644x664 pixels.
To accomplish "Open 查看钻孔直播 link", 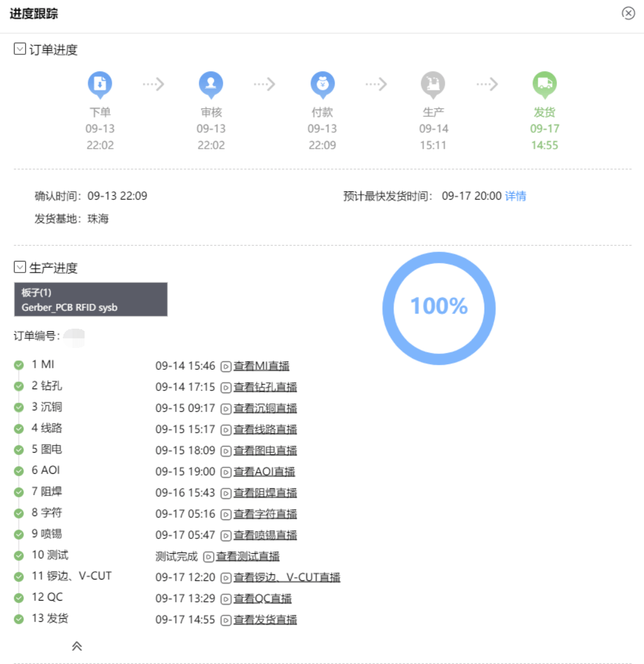I will [x=265, y=387].
